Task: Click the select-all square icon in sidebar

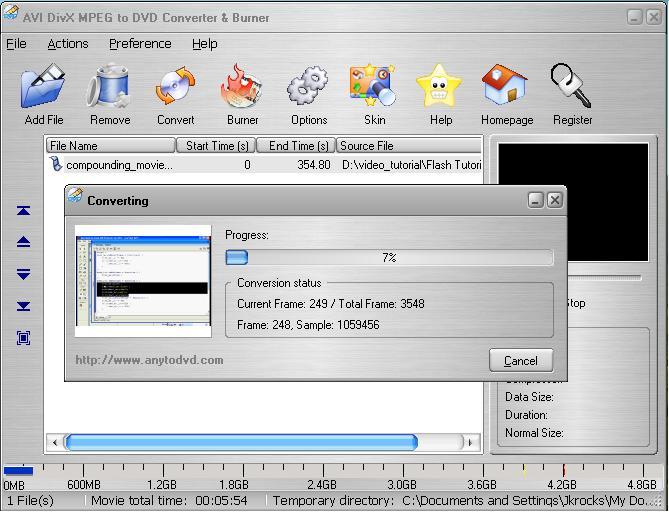Action: [23, 338]
